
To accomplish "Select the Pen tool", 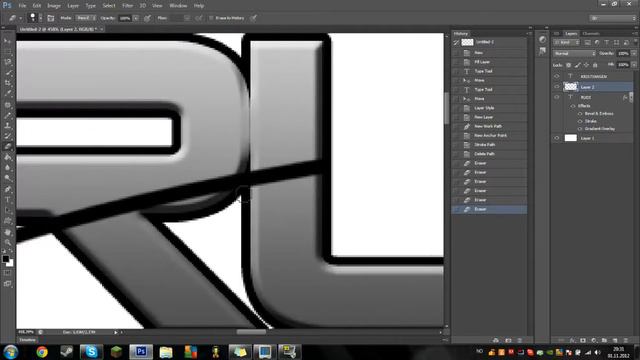I will (7, 189).
